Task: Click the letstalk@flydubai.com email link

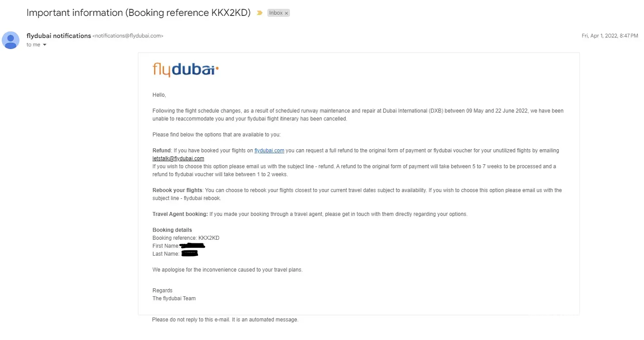Action: [178, 159]
